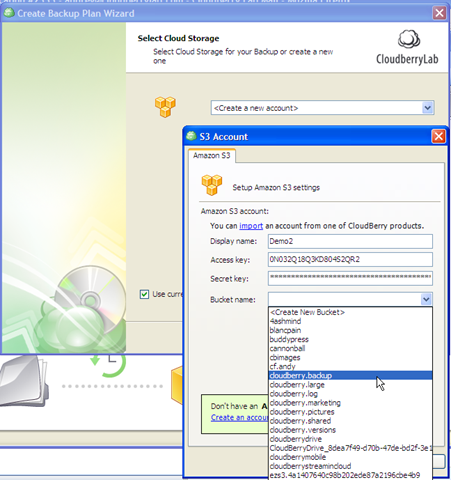Click the Amazon S3 cubes icon in S3 Account dialog
This screenshot has height=480, width=451.
tap(212, 185)
